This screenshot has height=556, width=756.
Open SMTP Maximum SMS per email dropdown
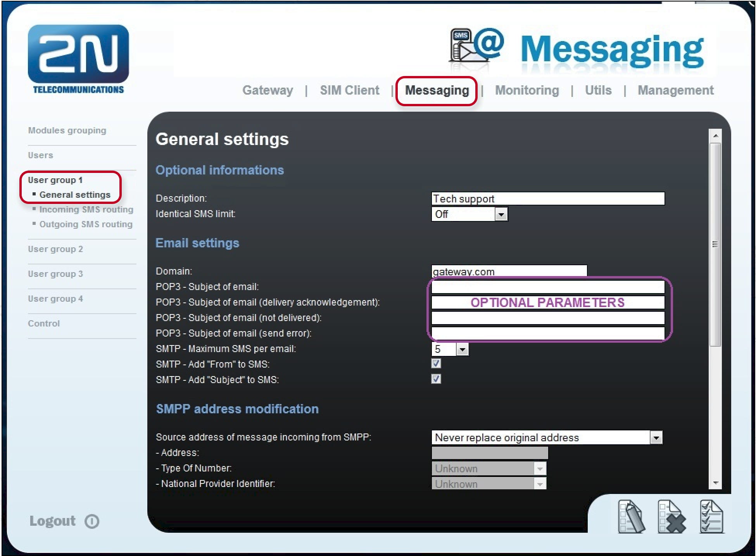tap(450, 349)
